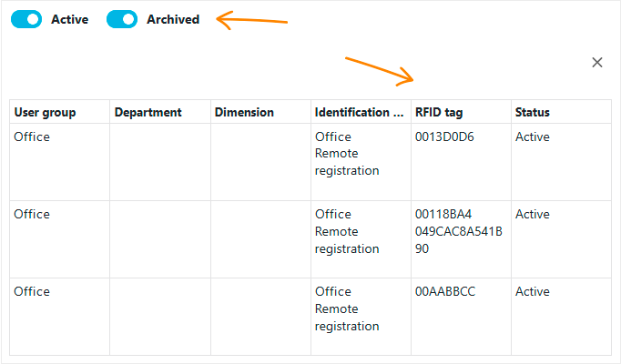This screenshot has height=364, width=621.
Task: Close the panel with the X icon
Action: 597,63
